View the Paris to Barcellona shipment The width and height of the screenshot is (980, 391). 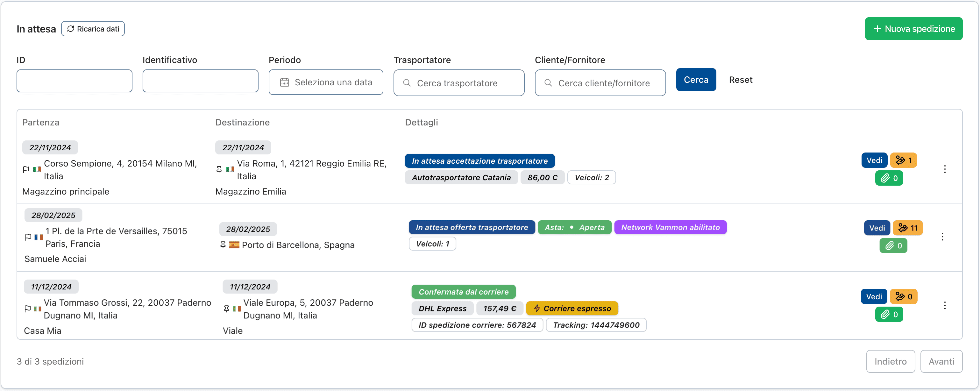pos(877,228)
